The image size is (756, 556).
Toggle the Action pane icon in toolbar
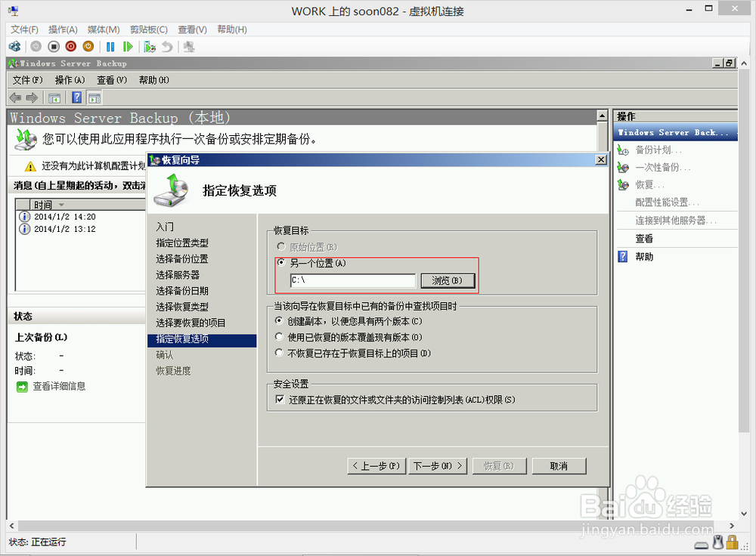pos(94,97)
